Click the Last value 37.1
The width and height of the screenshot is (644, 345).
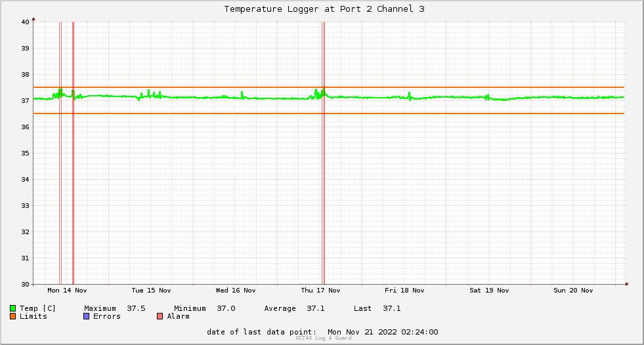point(392,308)
